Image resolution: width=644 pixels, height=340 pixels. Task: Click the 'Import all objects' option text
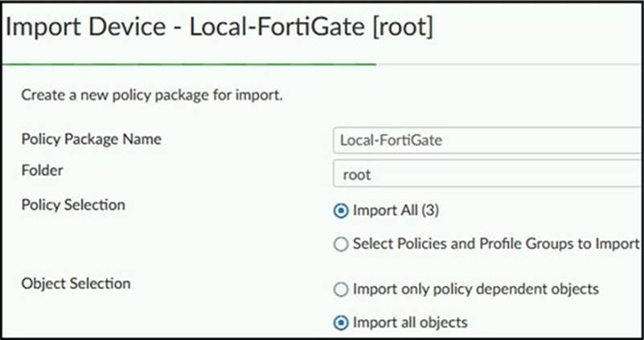(x=410, y=322)
